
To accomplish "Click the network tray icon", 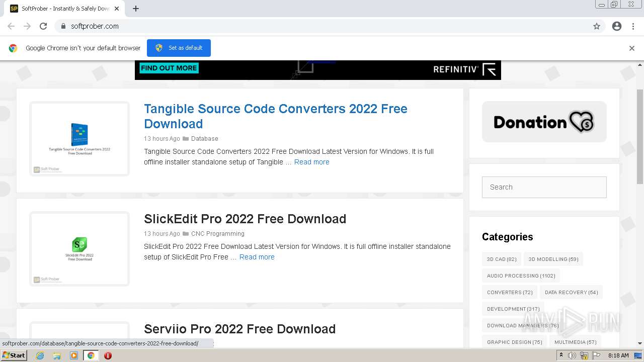I will 584,355.
